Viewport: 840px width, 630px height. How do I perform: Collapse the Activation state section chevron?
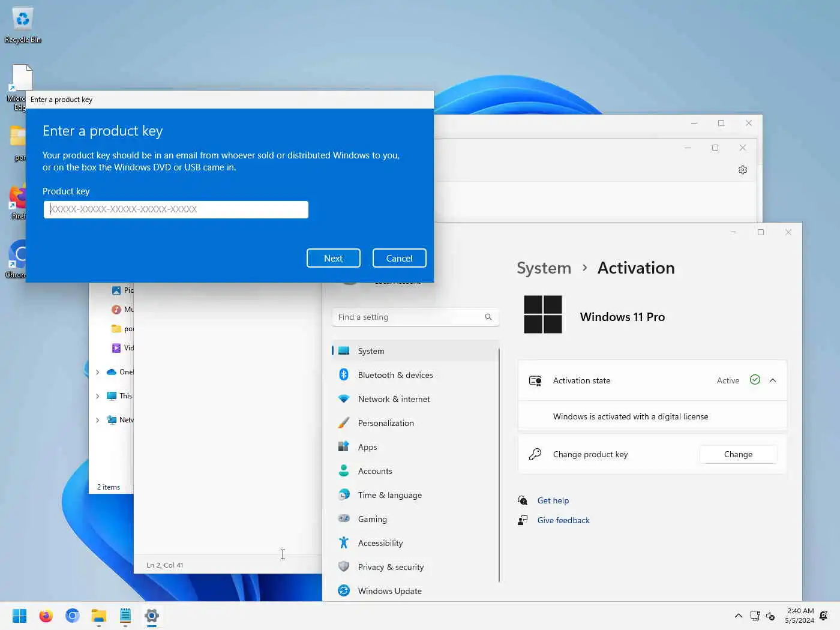pos(773,380)
